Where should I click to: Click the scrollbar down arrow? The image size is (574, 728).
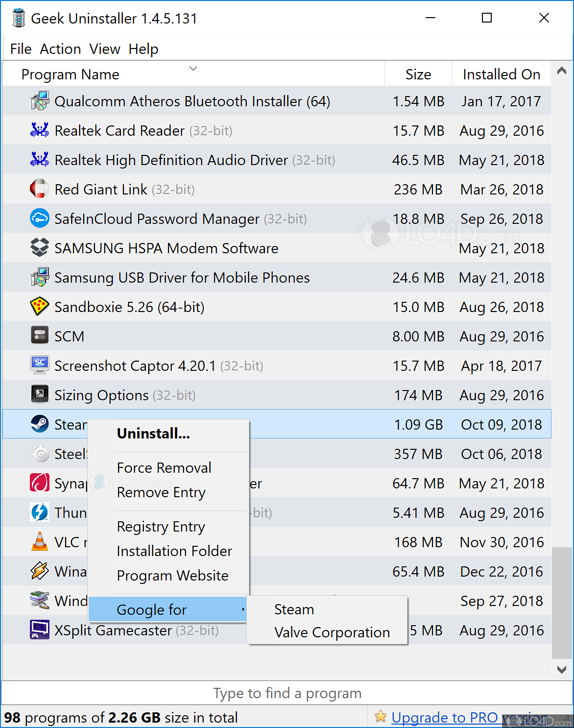pyautogui.click(x=562, y=669)
